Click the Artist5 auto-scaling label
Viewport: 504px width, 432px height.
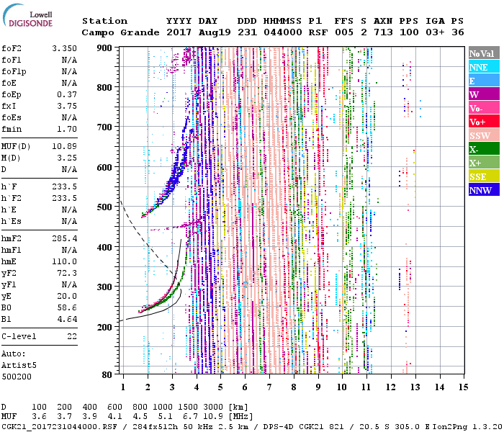(x=19, y=366)
